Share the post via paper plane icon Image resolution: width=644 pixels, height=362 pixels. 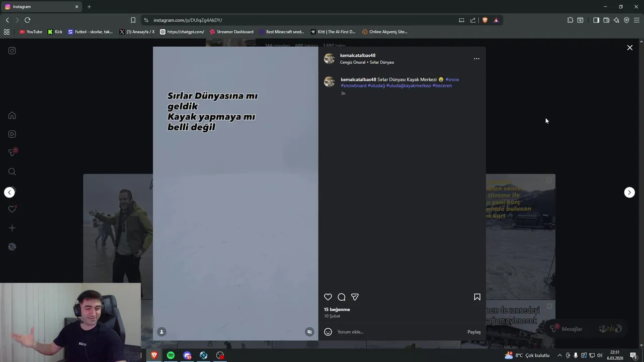[x=355, y=297]
